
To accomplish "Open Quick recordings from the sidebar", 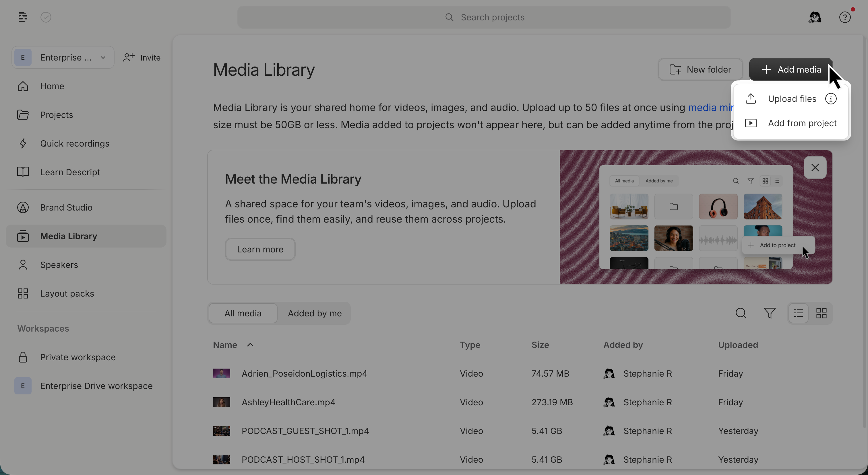I will click(74, 143).
